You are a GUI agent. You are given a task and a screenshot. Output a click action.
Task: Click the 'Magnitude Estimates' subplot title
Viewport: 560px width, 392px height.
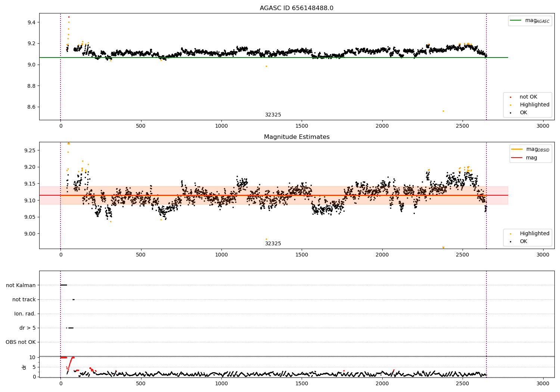(296, 137)
